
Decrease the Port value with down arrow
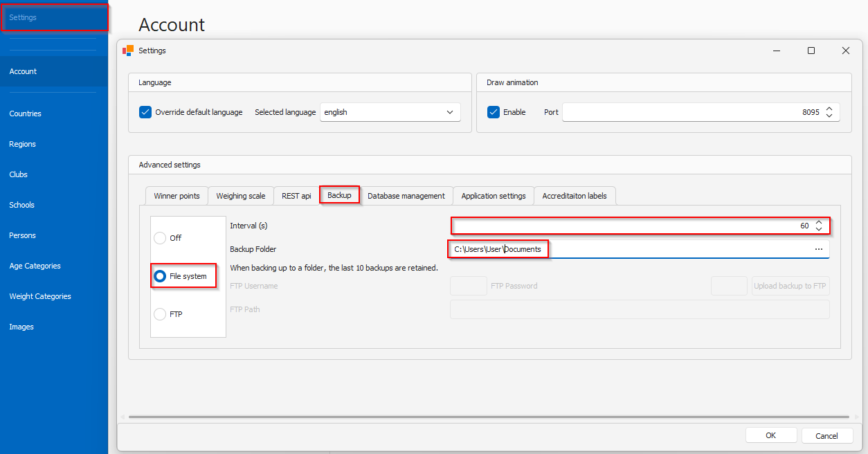829,116
